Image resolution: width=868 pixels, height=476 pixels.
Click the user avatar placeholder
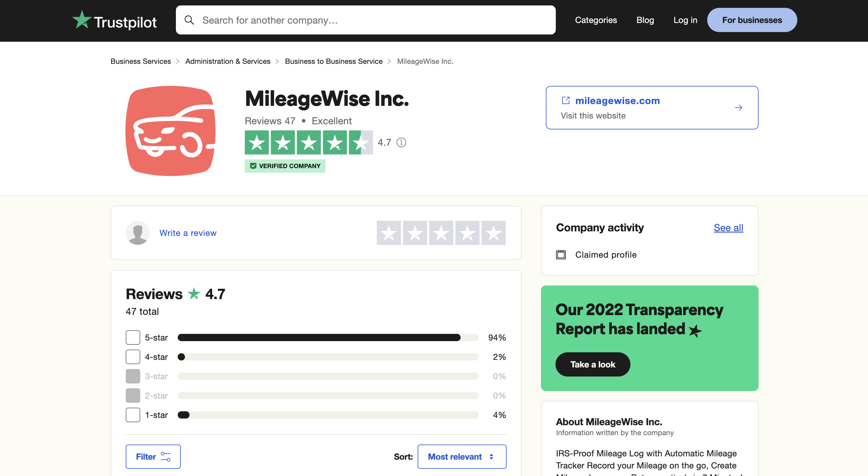pos(138,233)
